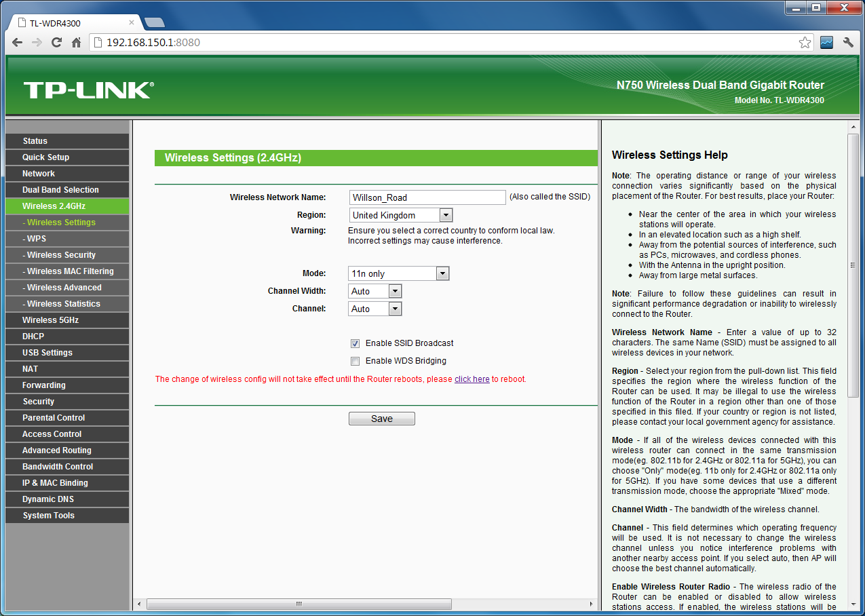Open the Mode dropdown showing 11n only

click(x=398, y=273)
